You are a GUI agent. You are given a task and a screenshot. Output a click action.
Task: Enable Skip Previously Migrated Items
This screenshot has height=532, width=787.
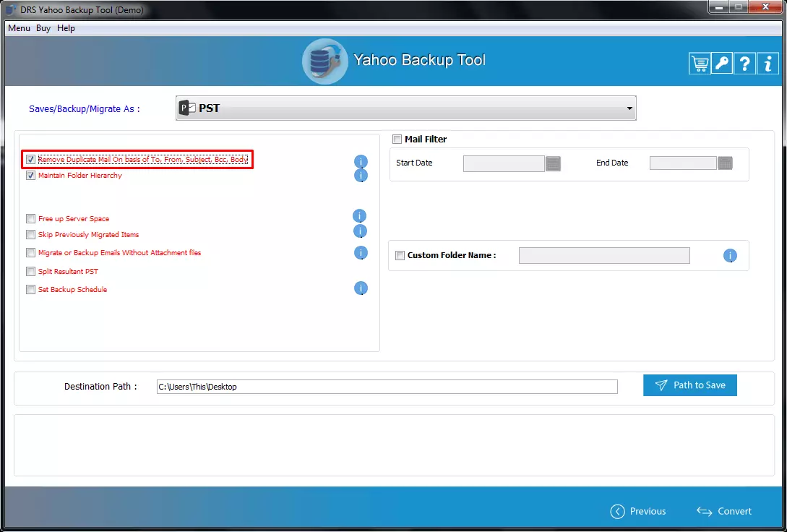(x=30, y=234)
